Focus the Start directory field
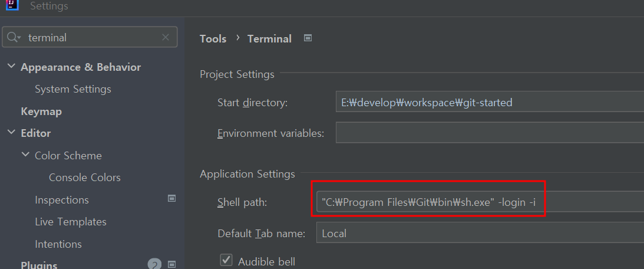This screenshot has width=644, height=269. pos(489,103)
